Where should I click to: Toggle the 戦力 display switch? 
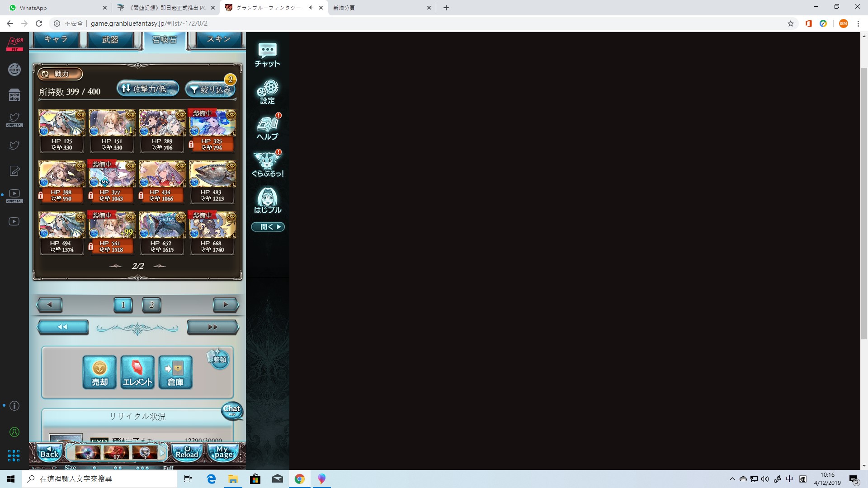pos(60,74)
